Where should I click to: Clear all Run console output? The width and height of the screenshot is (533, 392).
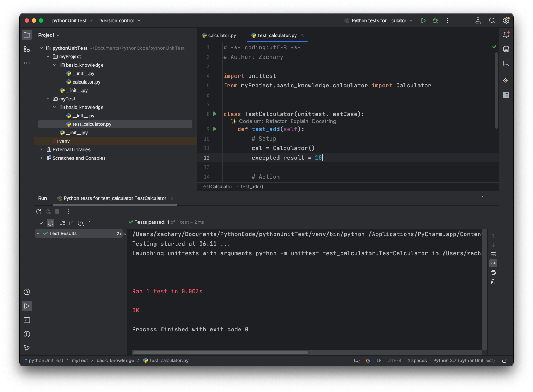coord(493,282)
